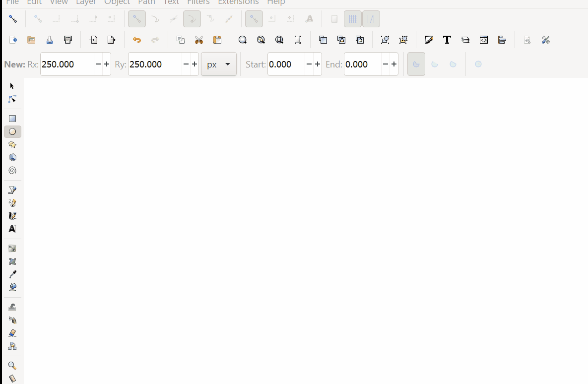Import a file into document
This screenshot has width=588, height=384.
tap(93, 40)
